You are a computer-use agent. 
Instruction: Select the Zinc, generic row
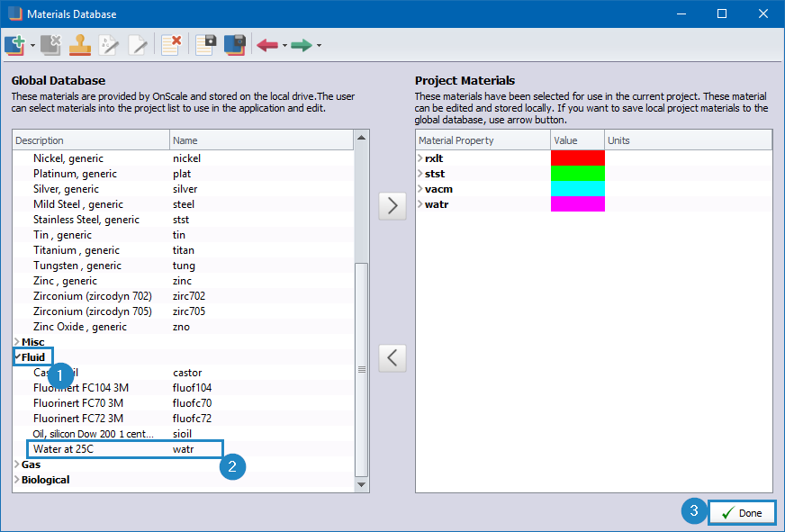pos(184,280)
